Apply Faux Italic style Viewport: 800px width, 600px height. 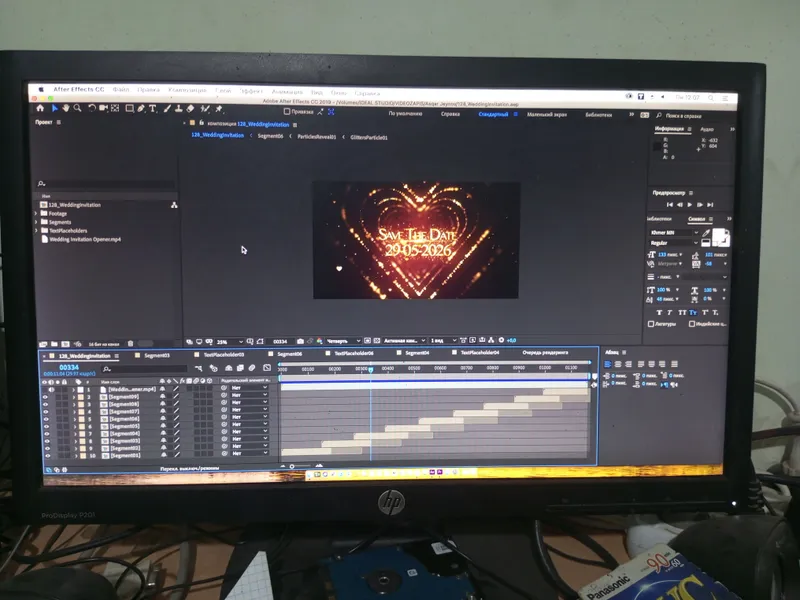click(x=670, y=312)
